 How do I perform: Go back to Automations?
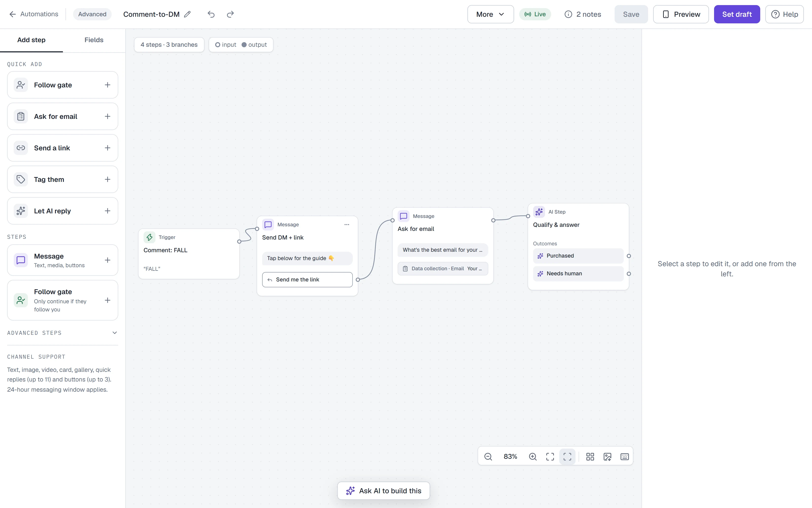click(x=33, y=14)
